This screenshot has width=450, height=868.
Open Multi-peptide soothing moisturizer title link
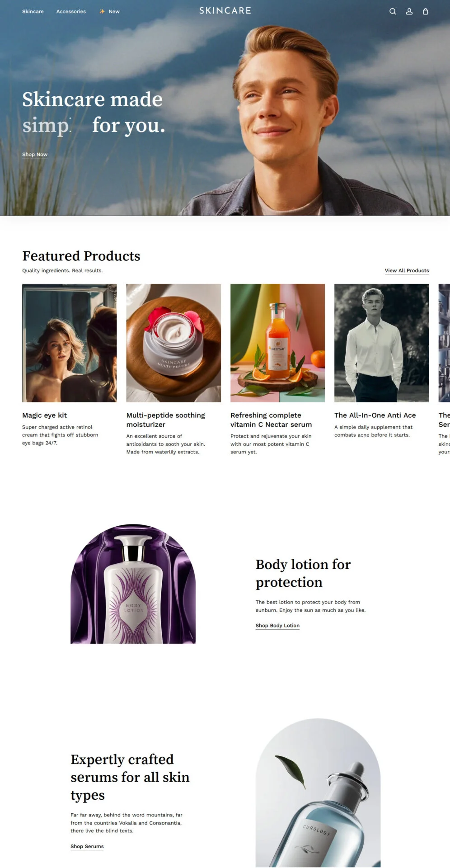click(x=165, y=420)
